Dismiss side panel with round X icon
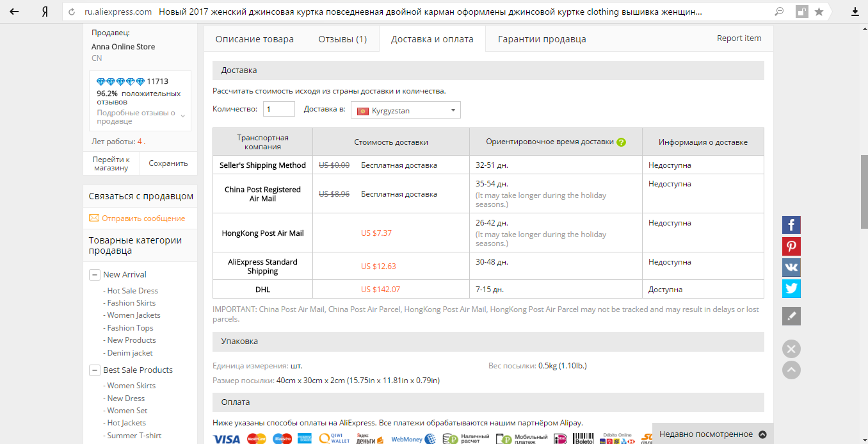Image resolution: width=868 pixels, height=444 pixels. (x=791, y=349)
